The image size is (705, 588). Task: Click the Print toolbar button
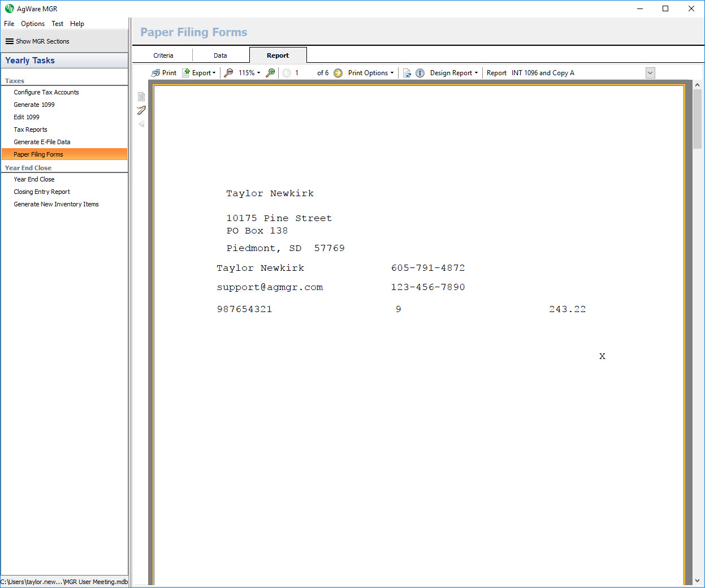point(164,73)
